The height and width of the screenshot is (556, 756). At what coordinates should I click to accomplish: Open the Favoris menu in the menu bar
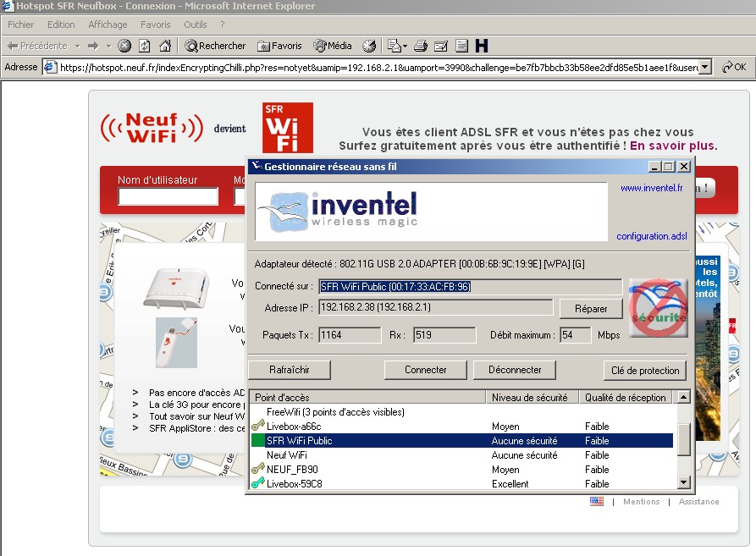click(155, 25)
